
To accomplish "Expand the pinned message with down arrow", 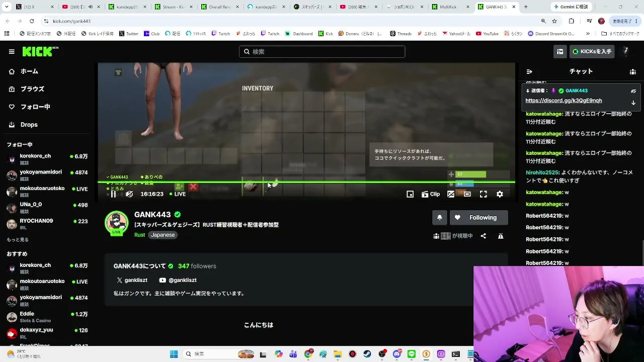I will tap(633, 103).
